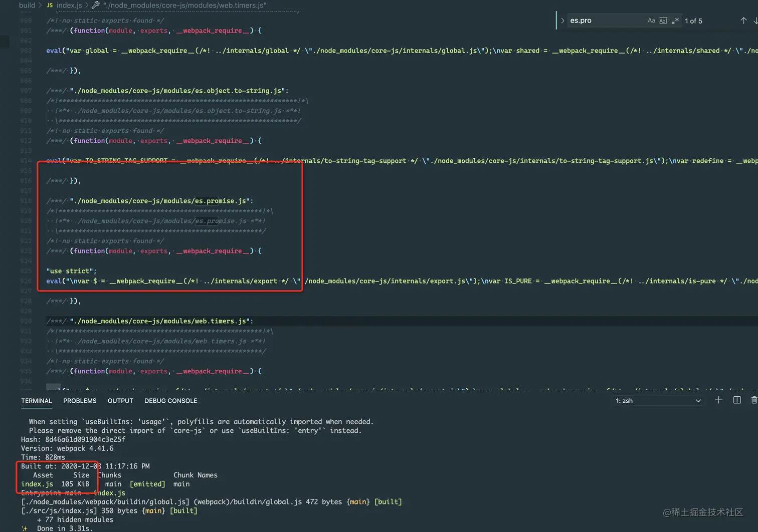Switch to the PROBLEMS tab
The image size is (758, 532).
tap(80, 401)
